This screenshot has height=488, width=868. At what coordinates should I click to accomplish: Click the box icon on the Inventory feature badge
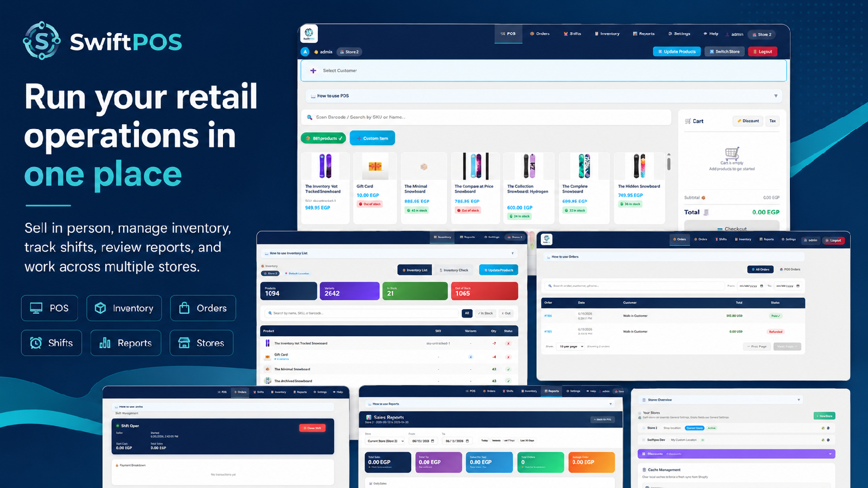(x=100, y=308)
